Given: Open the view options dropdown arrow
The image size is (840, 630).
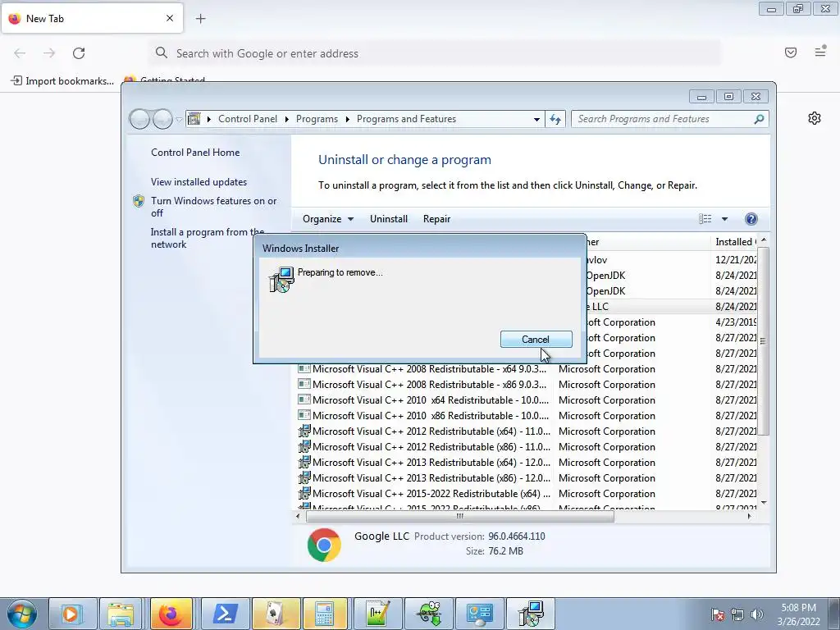Looking at the screenshot, I should pos(724,218).
